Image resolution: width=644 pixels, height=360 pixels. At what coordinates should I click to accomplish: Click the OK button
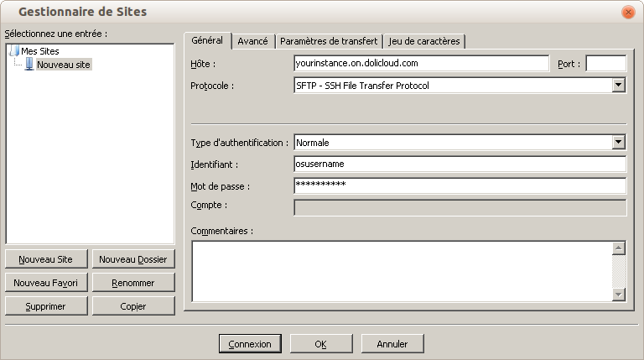point(320,344)
